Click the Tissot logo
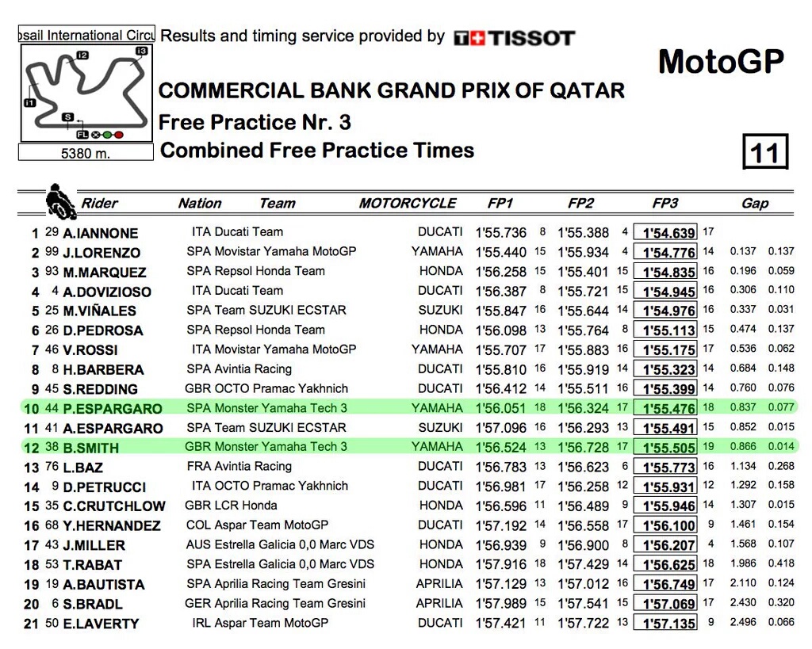 514,37
